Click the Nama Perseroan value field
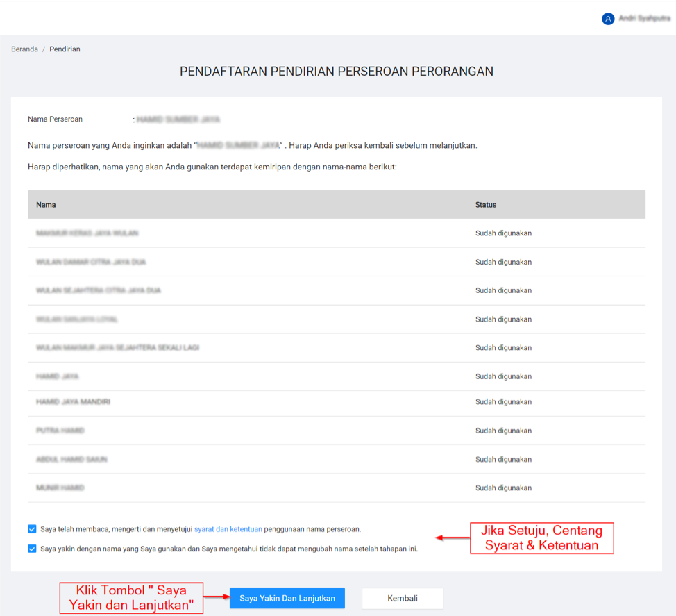Viewport: 676px width, 616px height. [x=178, y=119]
